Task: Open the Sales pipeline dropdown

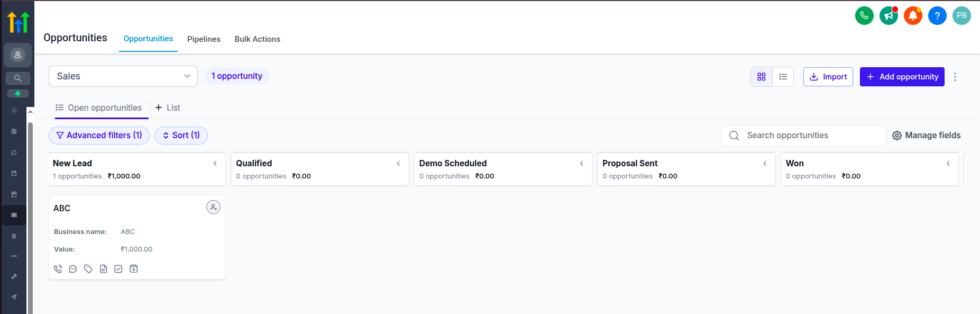Action: click(x=123, y=76)
